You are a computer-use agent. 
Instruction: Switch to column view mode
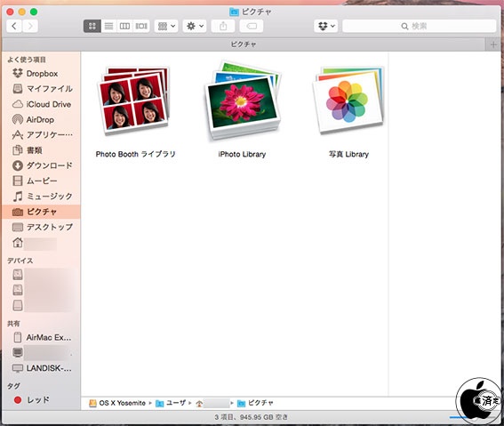124,26
